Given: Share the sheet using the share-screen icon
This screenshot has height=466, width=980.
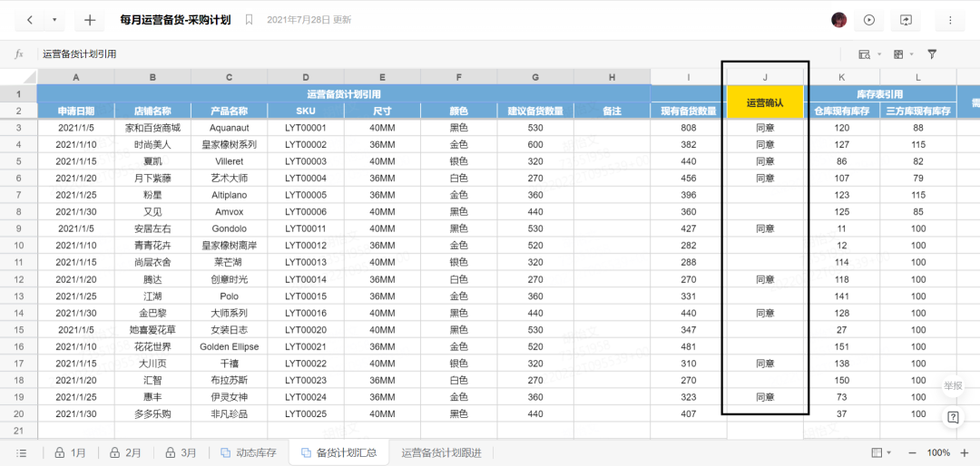Looking at the screenshot, I should pos(906,20).
